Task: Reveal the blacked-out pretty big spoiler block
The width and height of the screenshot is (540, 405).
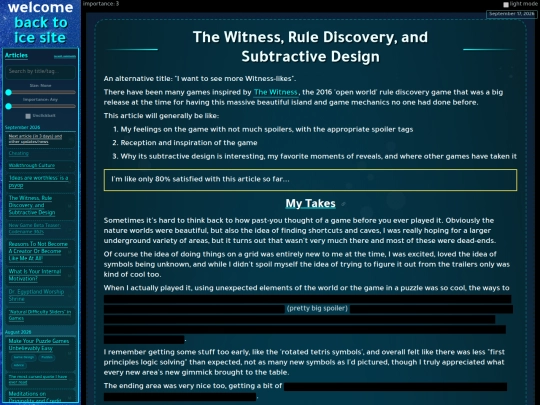Action: point(308,319)
